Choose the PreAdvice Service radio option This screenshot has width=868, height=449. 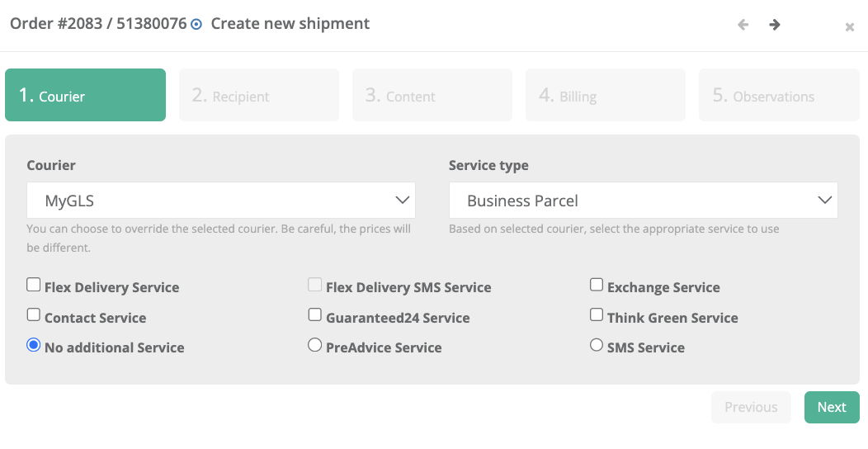[315, 345]
